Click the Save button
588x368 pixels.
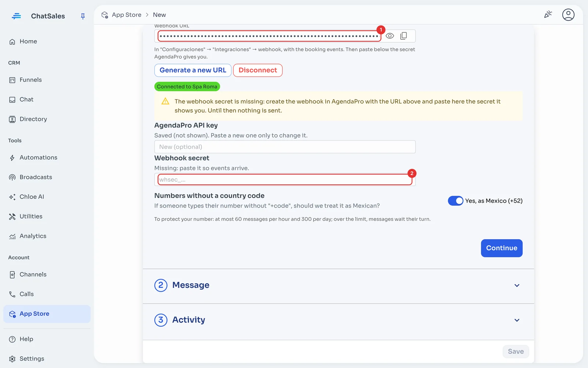[x=516, y=351]
